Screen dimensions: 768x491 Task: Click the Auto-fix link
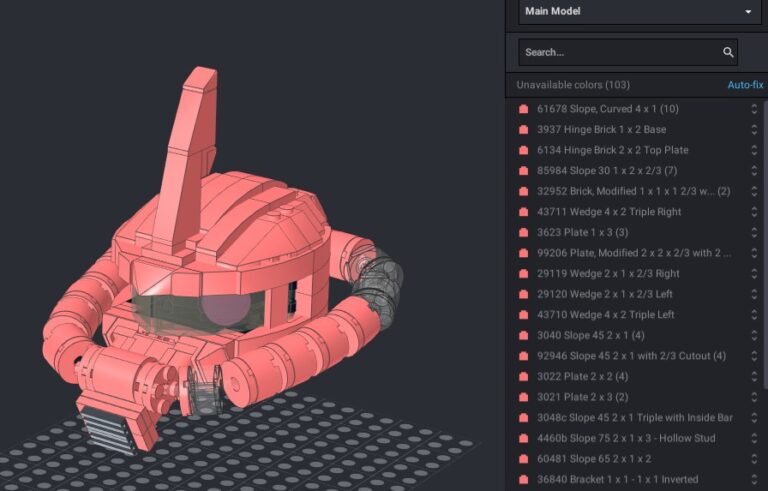(745, 85)
